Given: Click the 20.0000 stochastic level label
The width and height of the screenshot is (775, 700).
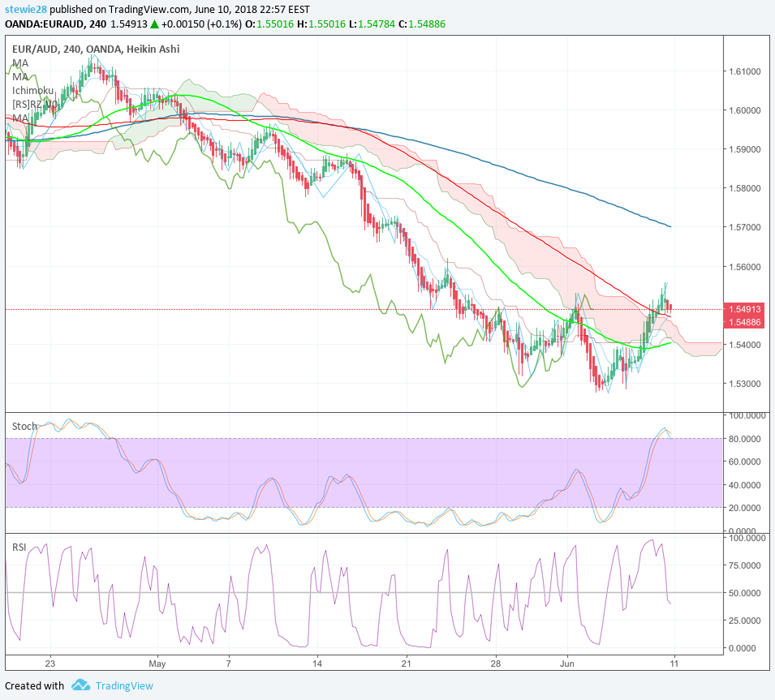Looking at the screenshot, I should pyautogui.click(x=745, y=508).
